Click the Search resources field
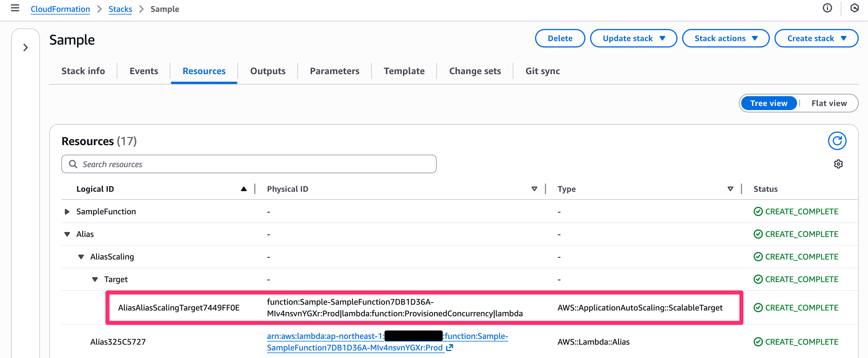868x358 pixels. click(249, 164)
